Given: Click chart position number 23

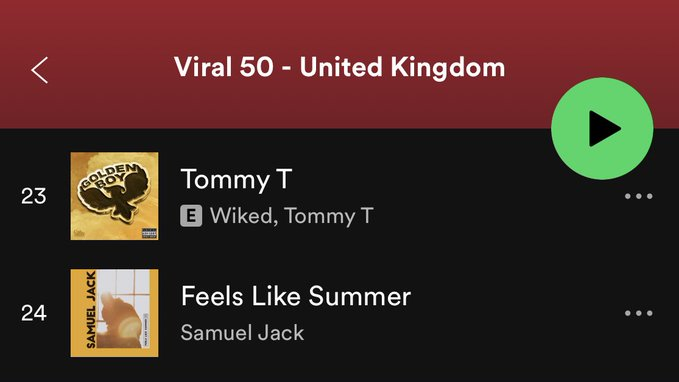Looking at the screenshot, I should (x=34, y=196).
